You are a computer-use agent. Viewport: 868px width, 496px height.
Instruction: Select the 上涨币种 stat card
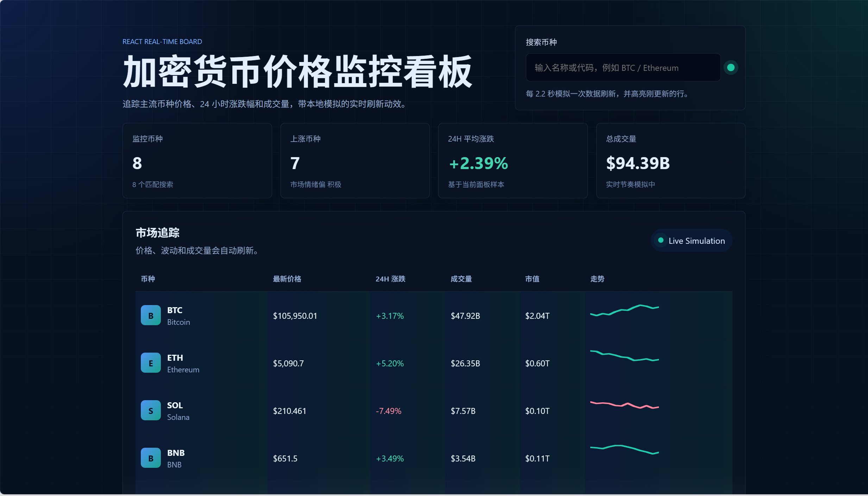pos(355,161)
